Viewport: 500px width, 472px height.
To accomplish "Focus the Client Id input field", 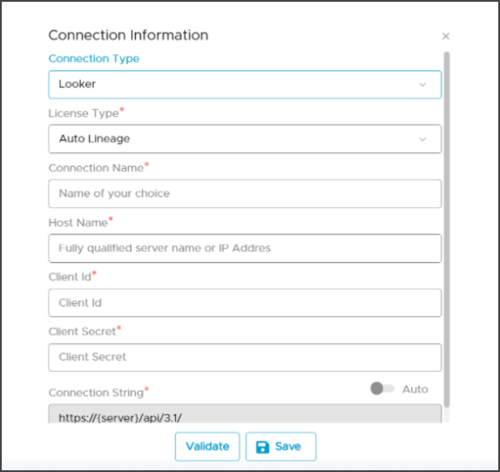I will [245, 303].
